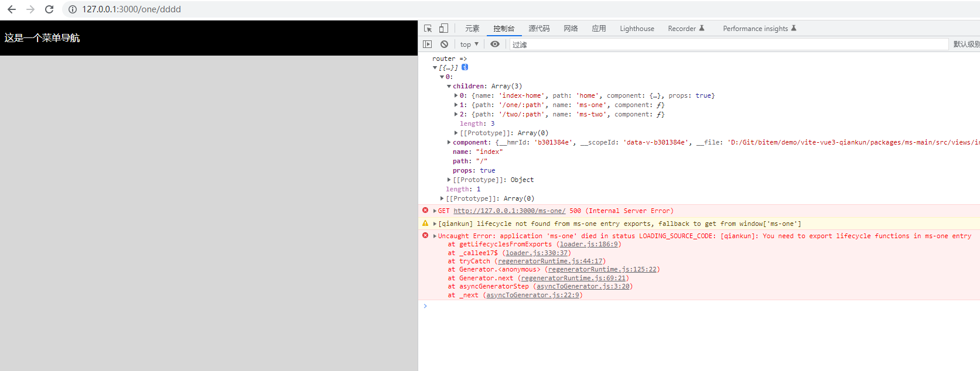This screenshot has width=980, height=371.
Task: Open the loader.js:330:37 source link
Action: pyautogui.click(x=537, y=253)
